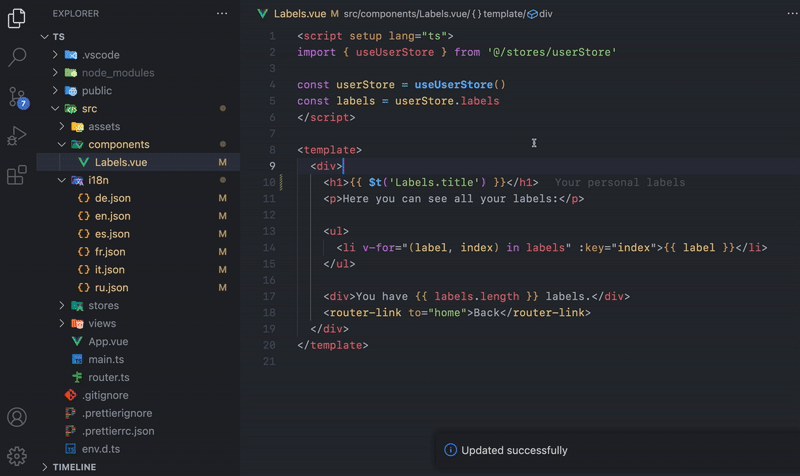Click the env.d.ts file icon
Viewport: 800px width, 476px height.
(x=70, y=449)
